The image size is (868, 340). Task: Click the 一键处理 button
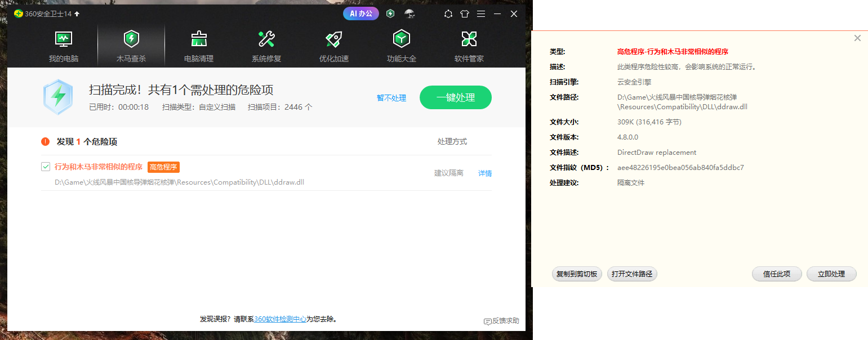pyautogui.click(x=456, y=97)
